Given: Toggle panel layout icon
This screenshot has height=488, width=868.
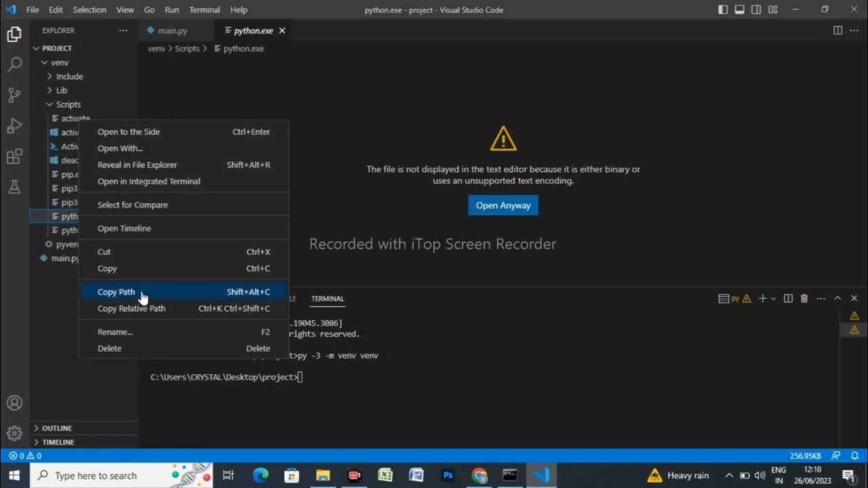Looking at the screenshot, I should 739,9.
